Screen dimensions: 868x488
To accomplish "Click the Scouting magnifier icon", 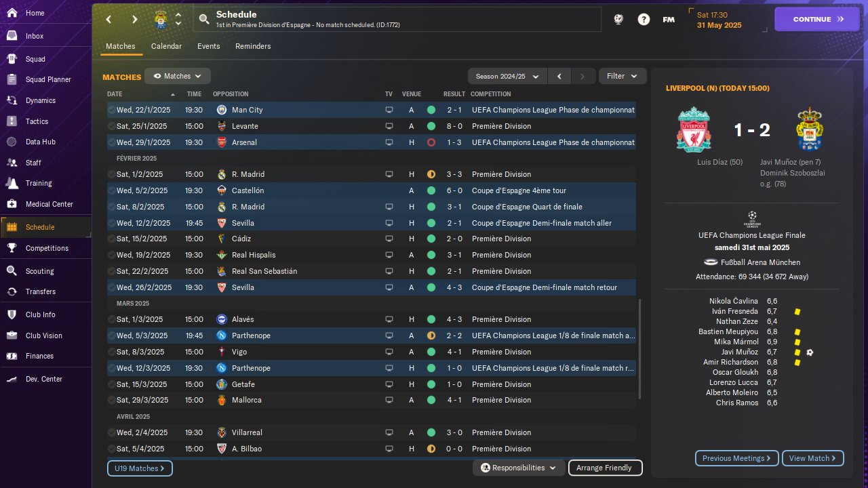I will (12, 271).
